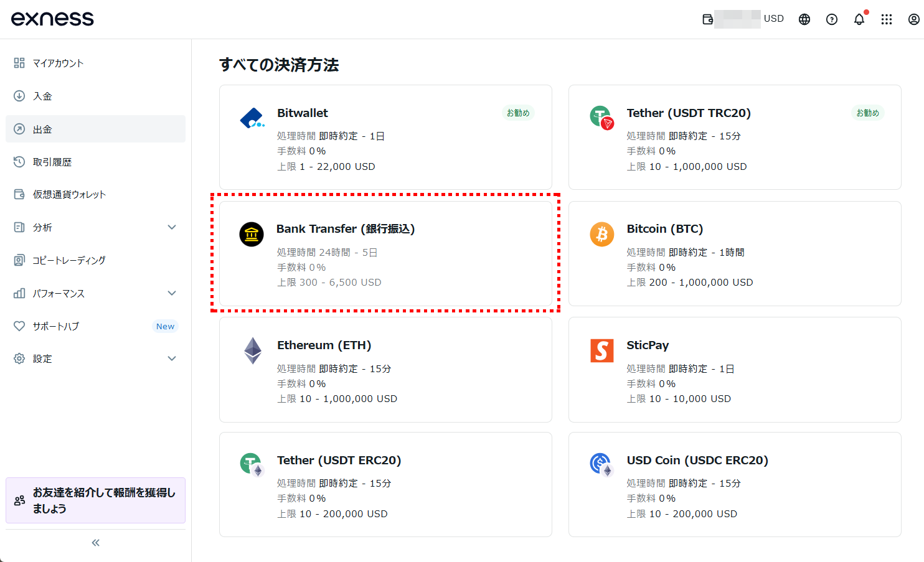The height and width of the screenshot is (562, 924).
Task: Click the New badge beside サポートハブ
Action: point(165,326)
